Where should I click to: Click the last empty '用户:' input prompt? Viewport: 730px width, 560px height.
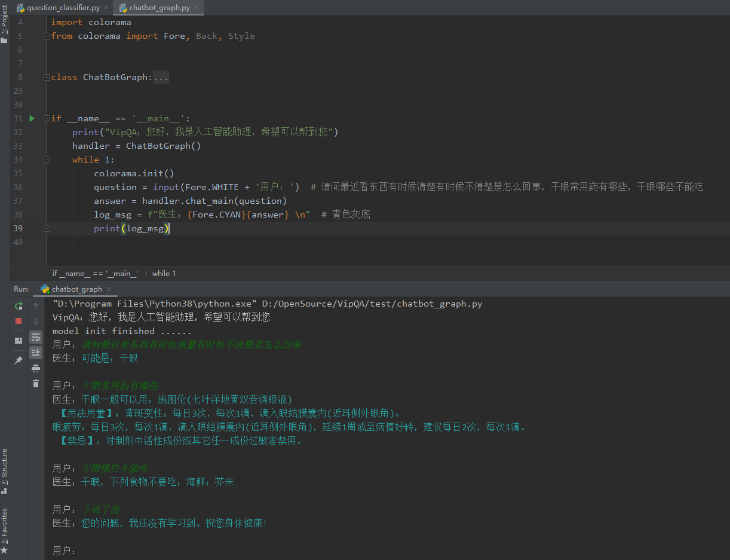pyautogui.click(x=65, y=550)
